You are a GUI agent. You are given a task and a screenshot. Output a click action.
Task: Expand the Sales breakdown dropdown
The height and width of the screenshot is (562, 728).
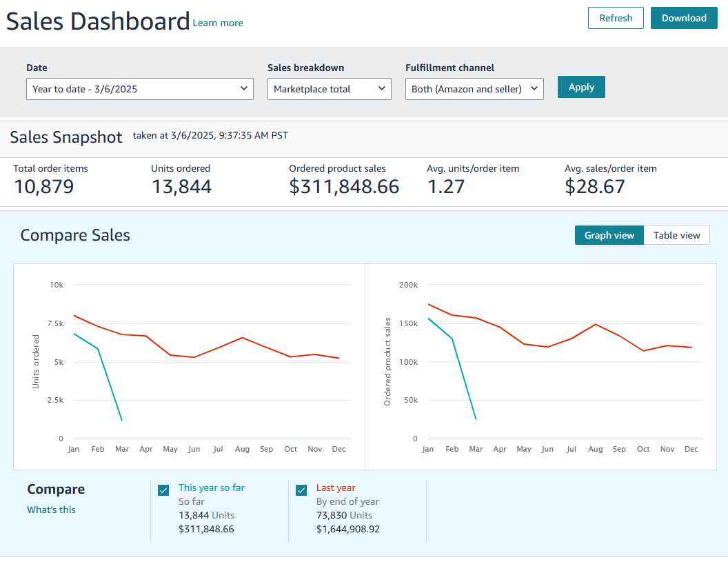tap(329, 89)
